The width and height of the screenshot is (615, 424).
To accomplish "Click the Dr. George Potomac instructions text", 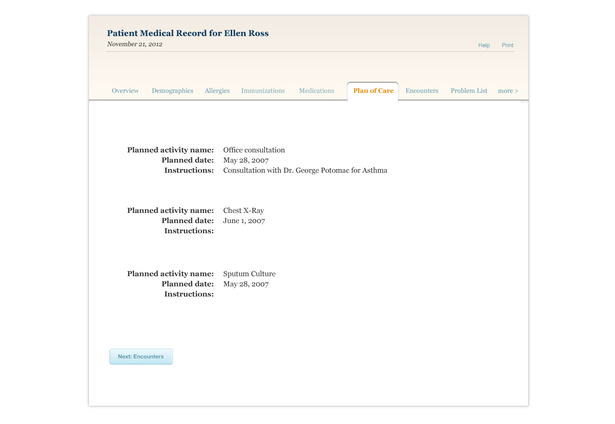I will 305,170.
